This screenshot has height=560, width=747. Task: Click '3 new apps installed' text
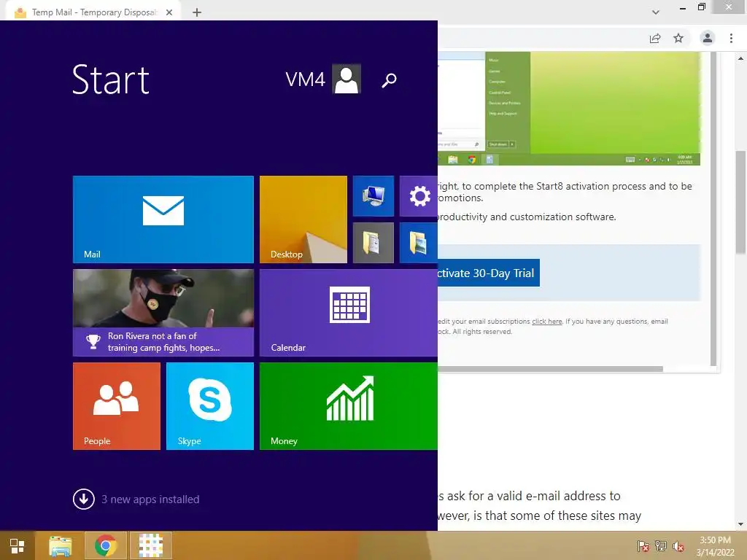point(150,499)
